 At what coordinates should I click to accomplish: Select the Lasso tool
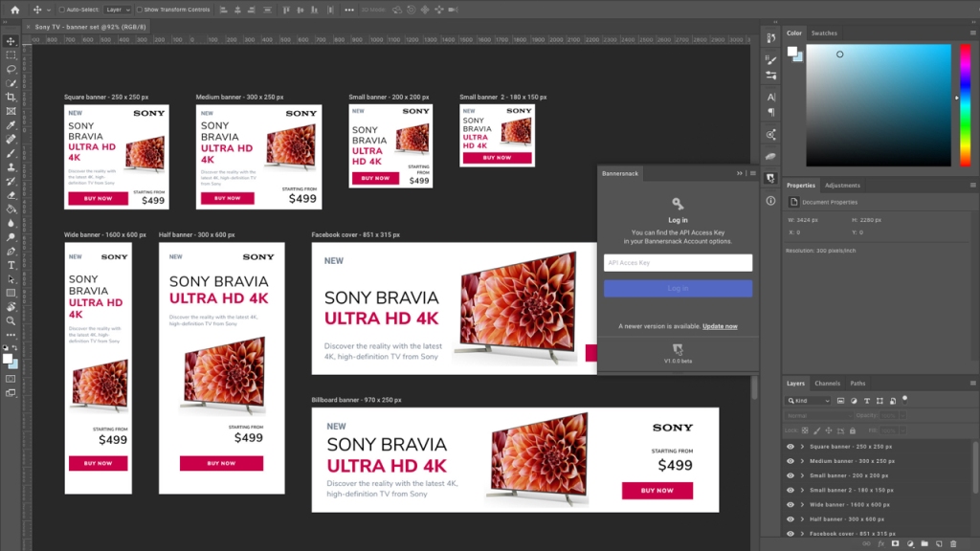click(11, 69)
